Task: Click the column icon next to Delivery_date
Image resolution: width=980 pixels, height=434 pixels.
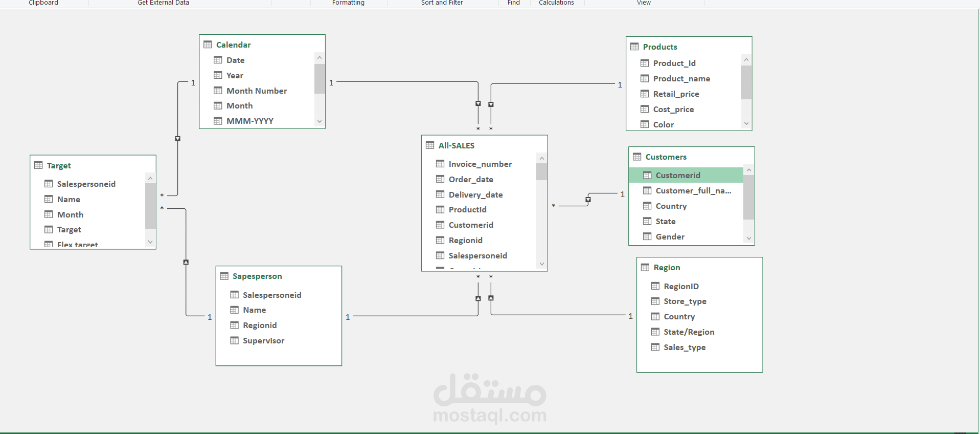Action: coord(440,194)
